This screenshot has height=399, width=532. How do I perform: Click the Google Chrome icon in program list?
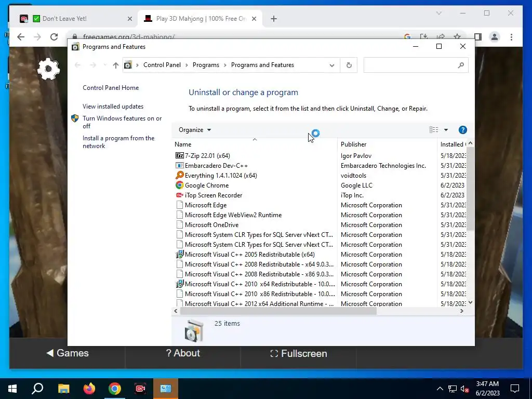pos(179,185)
